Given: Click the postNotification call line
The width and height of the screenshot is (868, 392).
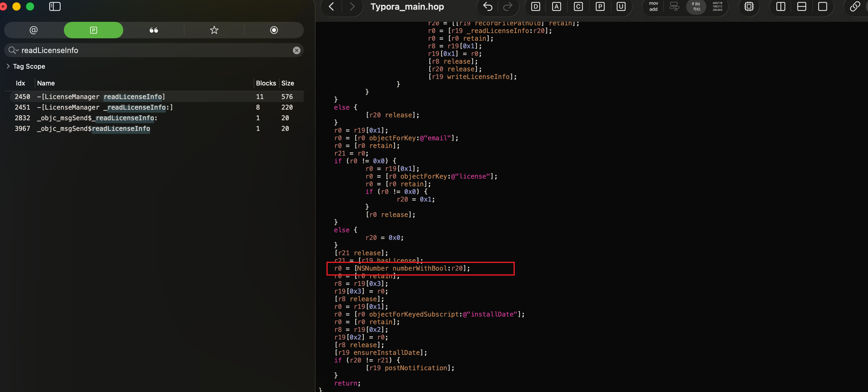Looking at the screenshot, I should tap(410, 368).
